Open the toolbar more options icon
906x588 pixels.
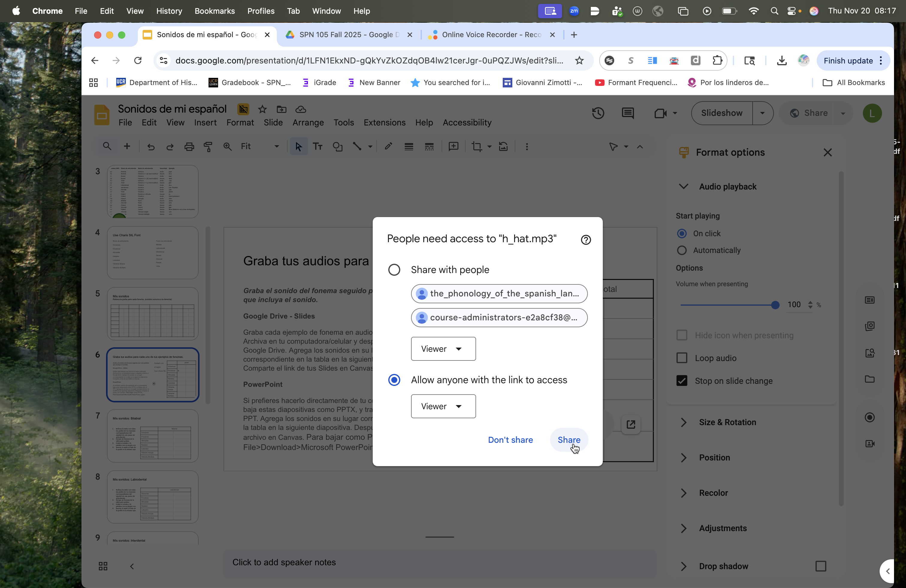[x=527, y=146]
